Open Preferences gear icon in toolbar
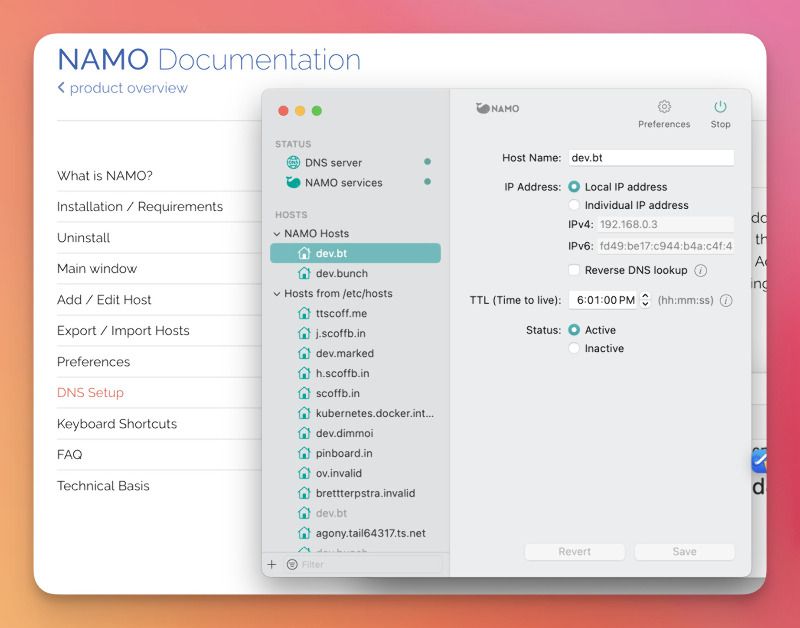Screen dimensions: 800x628 (x=664, y=107)
